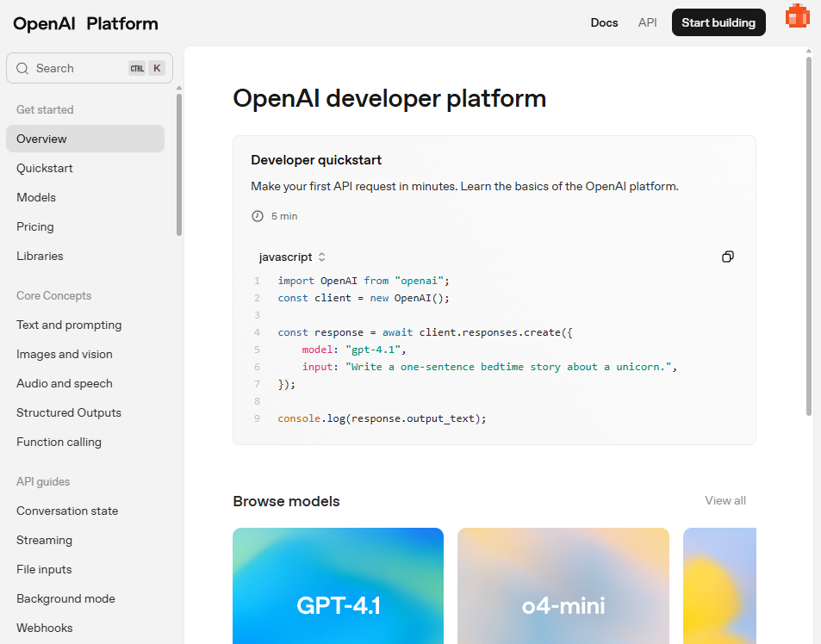Open Background mode guide
821x644 pixels.
[66, 598]
